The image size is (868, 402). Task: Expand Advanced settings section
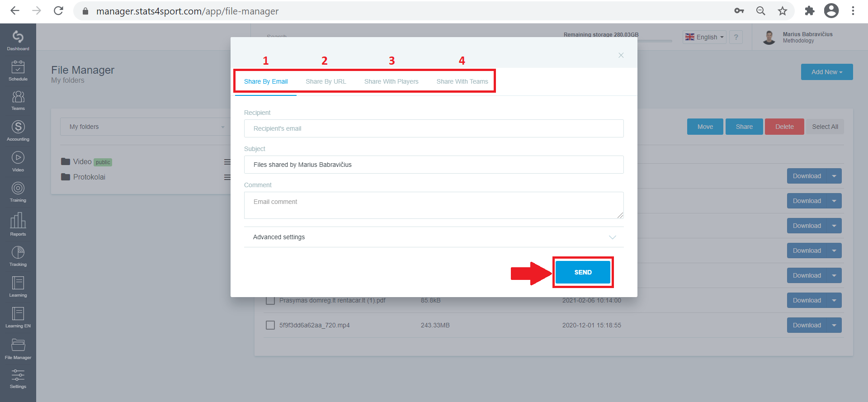tap(434, 237)
